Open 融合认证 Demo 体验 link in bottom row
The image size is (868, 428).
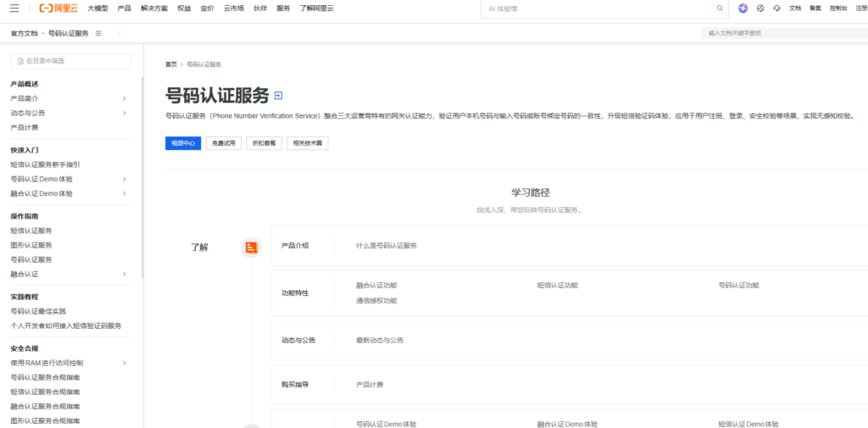567,424
